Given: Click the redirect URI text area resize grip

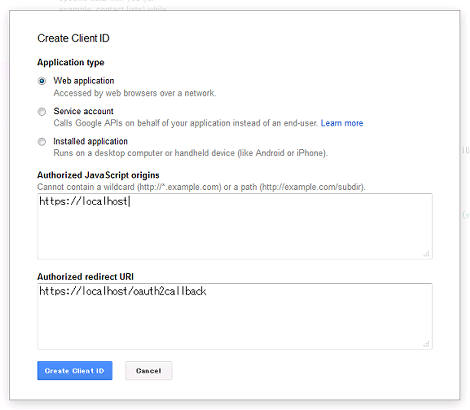Looking at the screenshot, I should [x=426, y=344].
